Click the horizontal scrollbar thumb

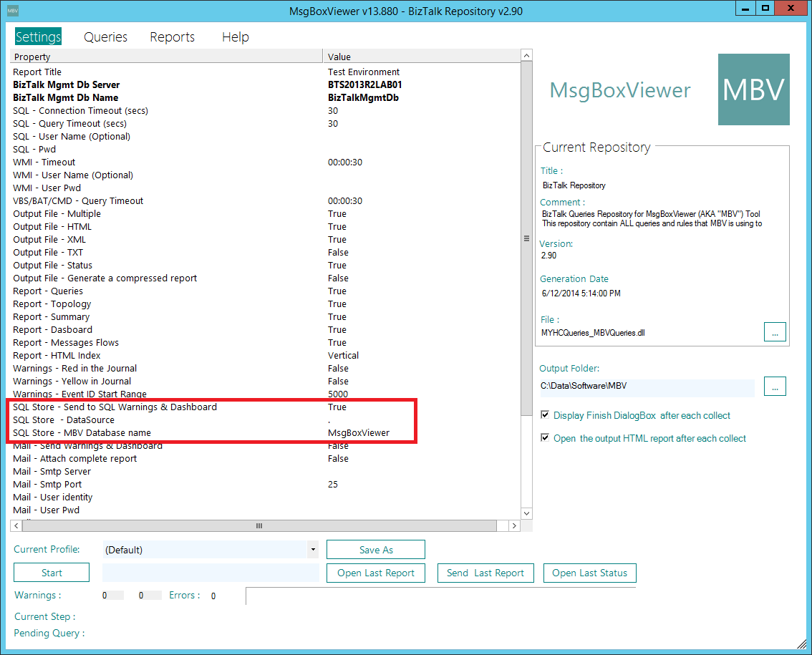point(259,525)
